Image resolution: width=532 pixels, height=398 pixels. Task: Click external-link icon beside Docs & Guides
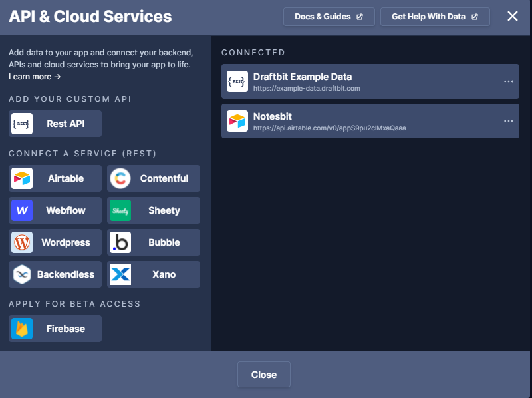coord(360,17)
